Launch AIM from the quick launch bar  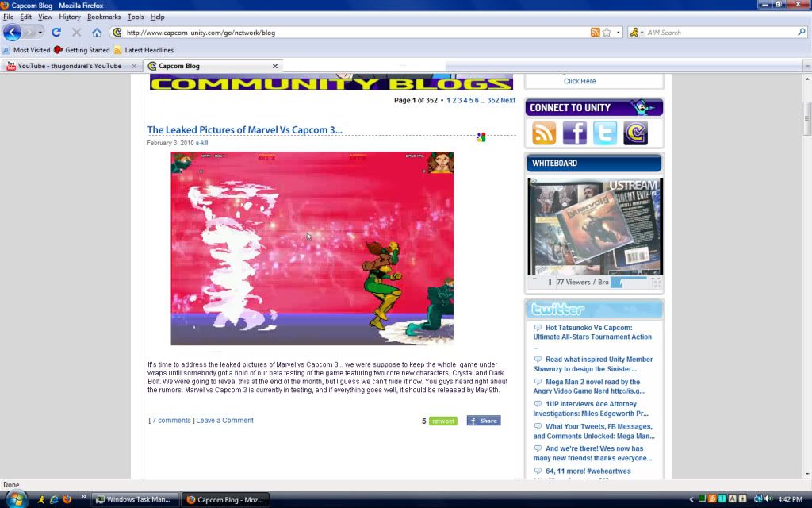pyautogui.click(x=41, y=500)
